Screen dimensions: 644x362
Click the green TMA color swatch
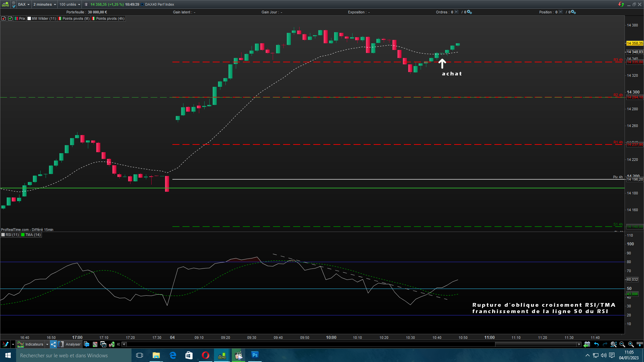coord(23,235)
